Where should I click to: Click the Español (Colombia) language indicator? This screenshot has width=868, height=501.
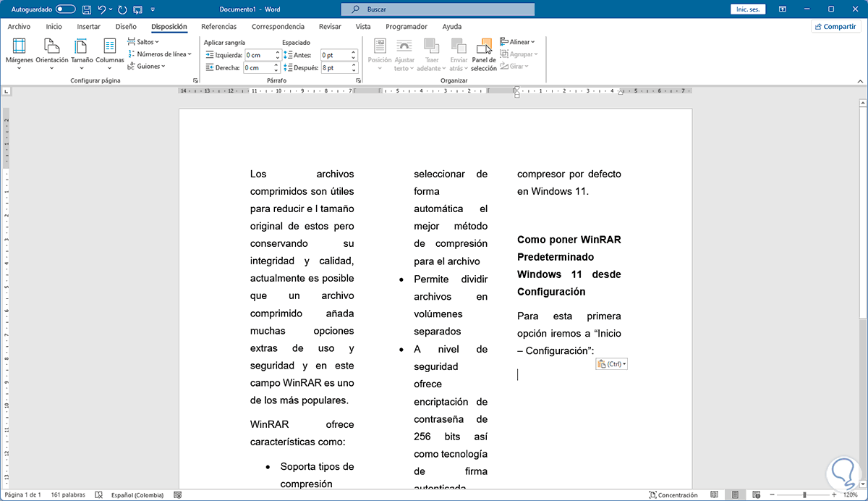click(137, 495)
